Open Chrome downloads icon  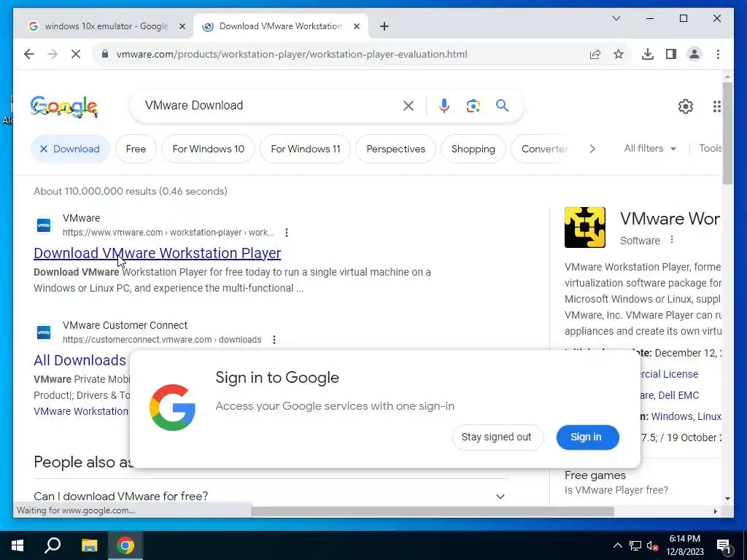pyautogui.click(x=648, y=54)
